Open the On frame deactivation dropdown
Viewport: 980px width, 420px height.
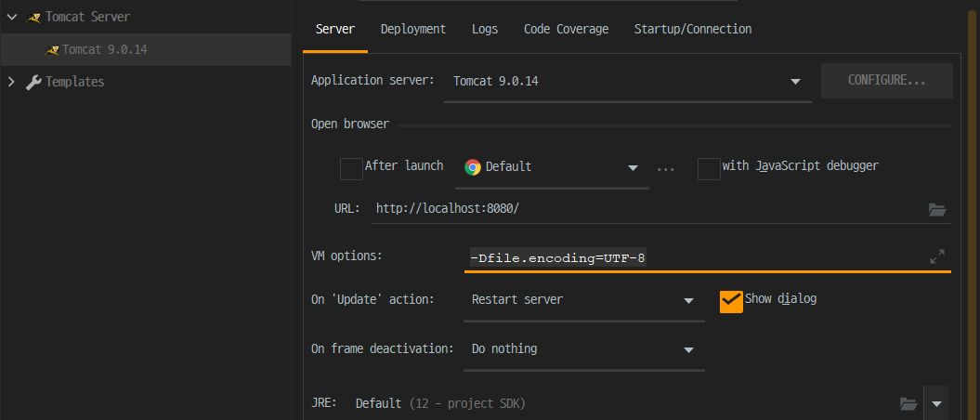coord(583,348)
